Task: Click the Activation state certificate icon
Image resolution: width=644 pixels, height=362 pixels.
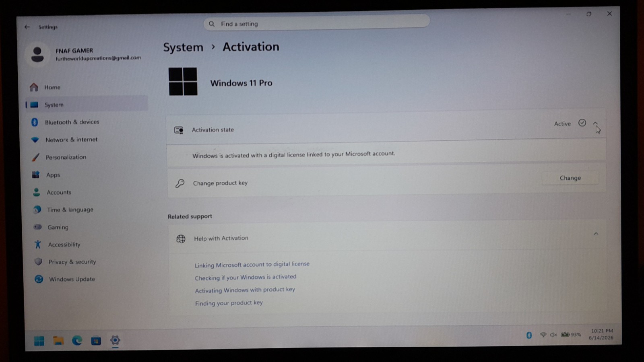Action: (179, 130)
